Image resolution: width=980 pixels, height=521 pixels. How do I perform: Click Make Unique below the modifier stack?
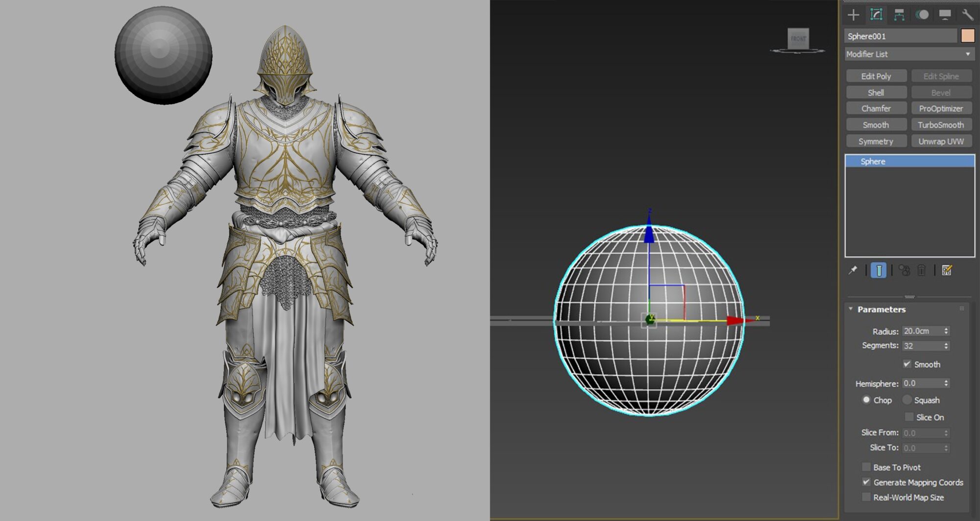tap(904, 269)
